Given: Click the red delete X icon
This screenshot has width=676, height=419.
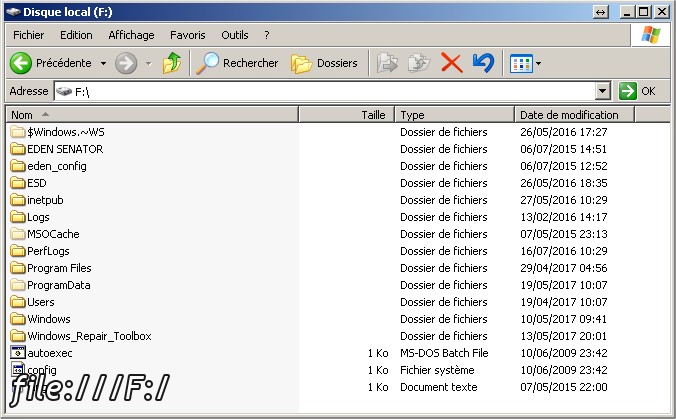Looking at the screenshot, I should 451,63.
